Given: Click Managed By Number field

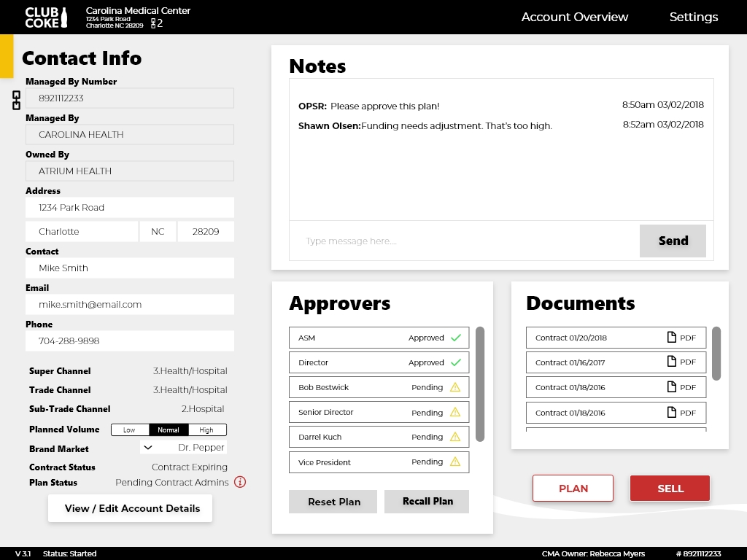Looking at the screenshot, I should [130, 98].
